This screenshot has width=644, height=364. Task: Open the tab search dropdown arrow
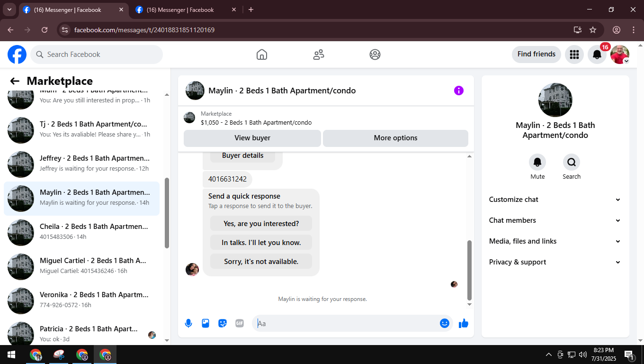pos(9,9)
